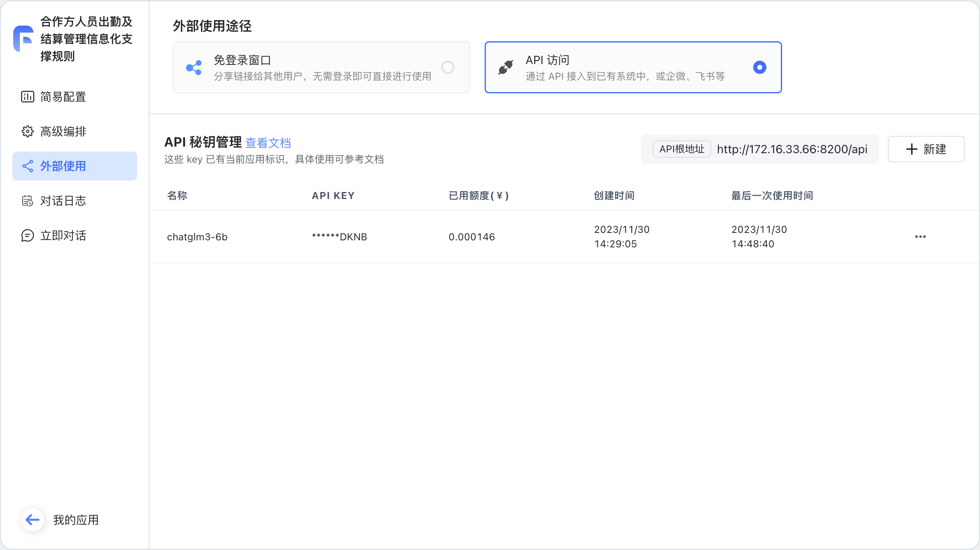Click the plug icon in API 访问 card
980x550 pixels.
coord(506,67)
